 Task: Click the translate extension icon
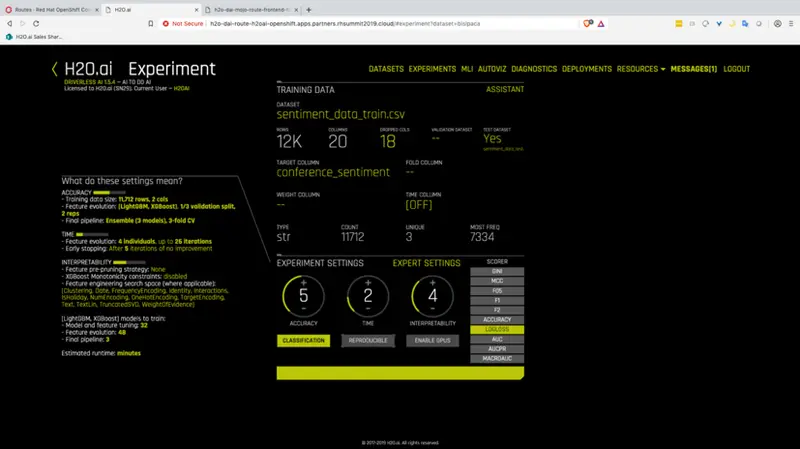coord(745,23)
